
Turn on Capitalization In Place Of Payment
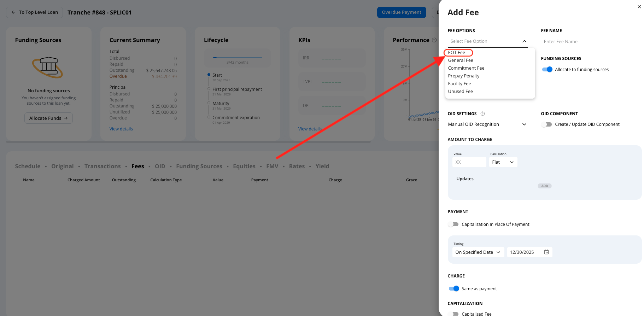pyautogui.click(x=453, y=224)
